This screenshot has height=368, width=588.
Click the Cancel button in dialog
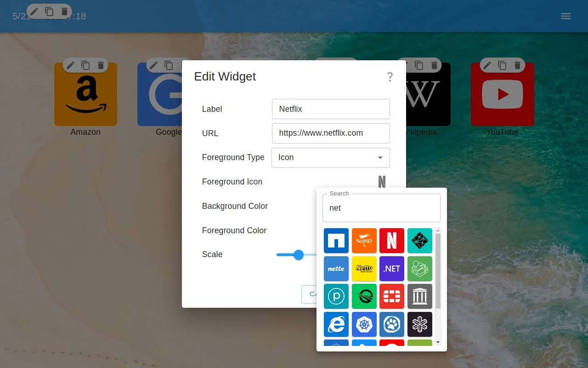pos(309,294)
